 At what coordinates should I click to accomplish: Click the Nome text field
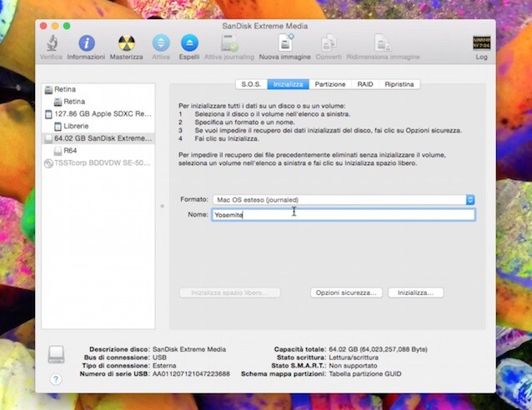coord(344,215)
